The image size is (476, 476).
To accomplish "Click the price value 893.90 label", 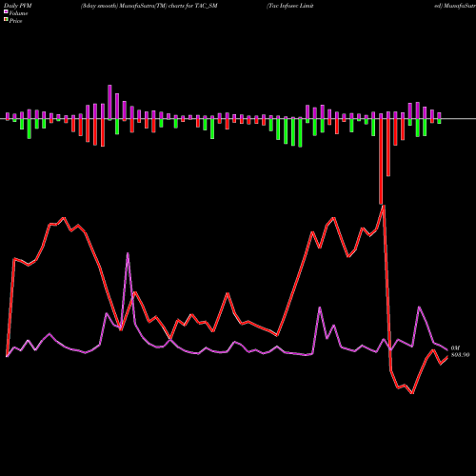I will 460,355.
